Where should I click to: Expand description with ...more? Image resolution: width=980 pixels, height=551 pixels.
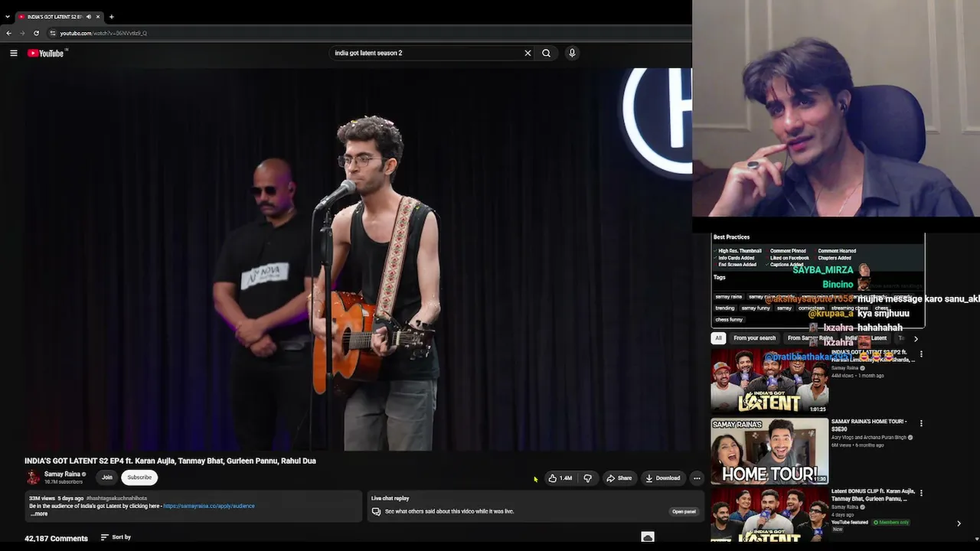(x=40, y=514)
